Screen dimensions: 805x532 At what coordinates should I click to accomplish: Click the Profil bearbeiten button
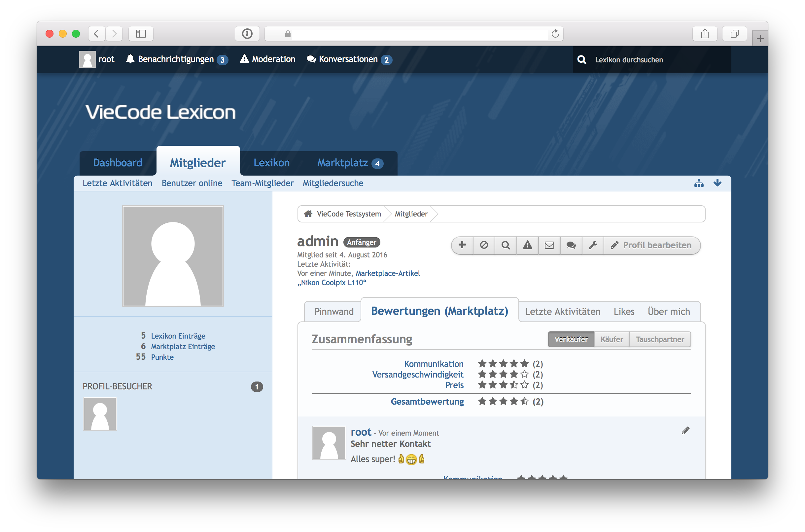[651, 245]
